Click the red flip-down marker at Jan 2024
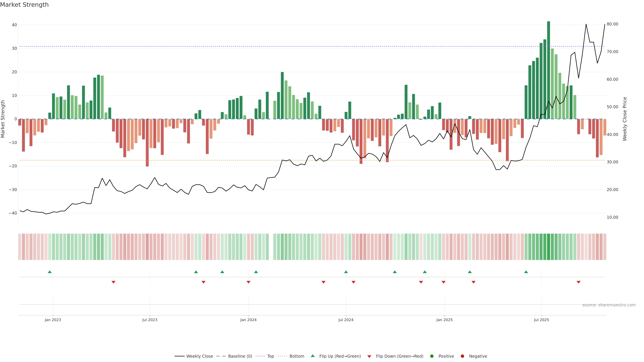Viewport: 644px width, 362px height. [x=249, y=282]
